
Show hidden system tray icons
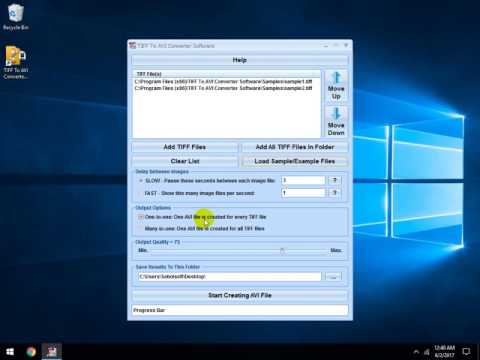pyautogui.click(x=416, y=351)
